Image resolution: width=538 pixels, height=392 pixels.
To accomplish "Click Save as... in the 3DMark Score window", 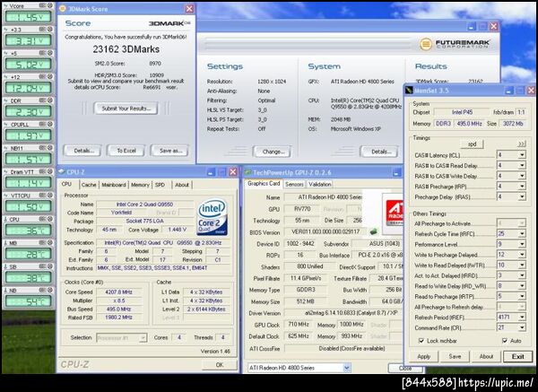I will pyautogui.click(x=170, y=151).
